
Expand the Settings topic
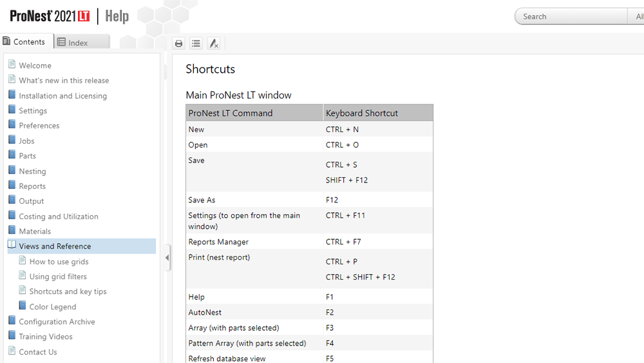[x=33, y=111]
